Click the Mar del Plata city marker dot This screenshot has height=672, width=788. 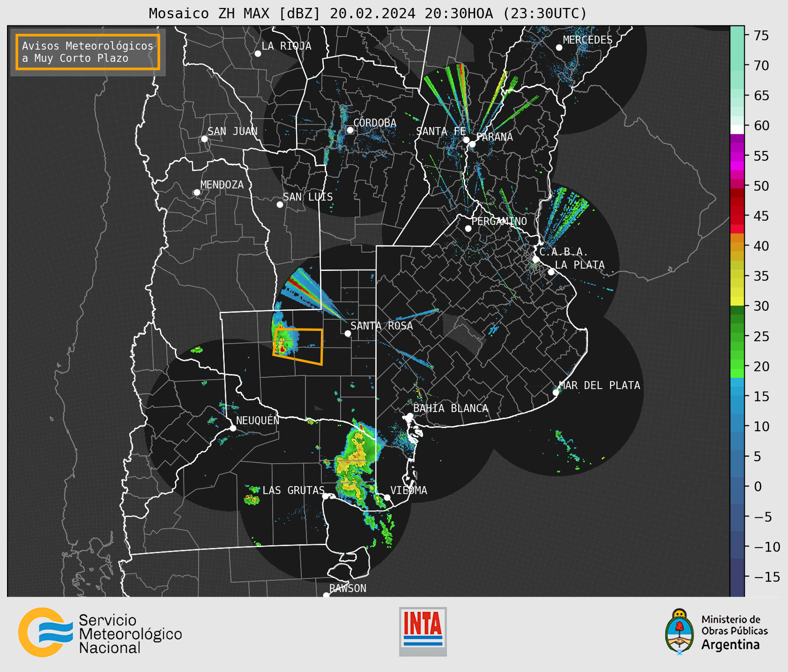click(555, 393)
